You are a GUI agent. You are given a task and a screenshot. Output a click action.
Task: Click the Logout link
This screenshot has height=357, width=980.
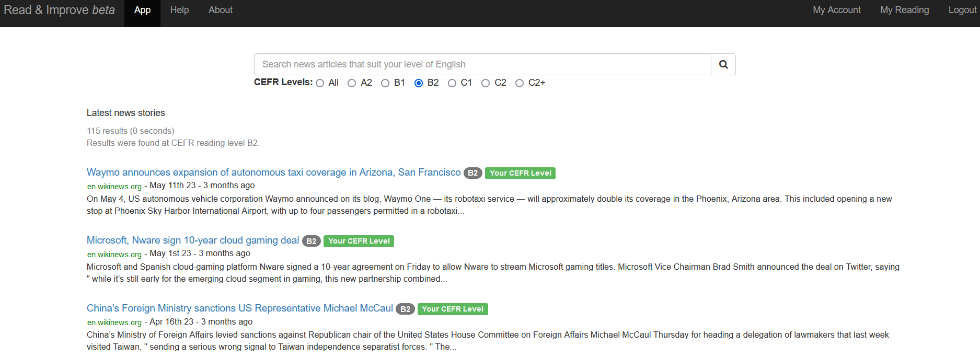962,10
